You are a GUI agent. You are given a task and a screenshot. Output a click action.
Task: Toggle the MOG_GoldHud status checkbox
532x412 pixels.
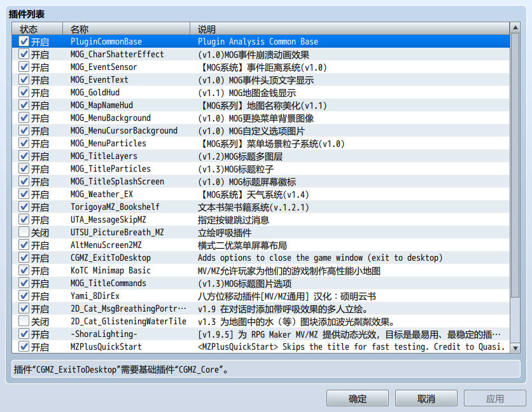pyautogui.click(x=24, y=92)
